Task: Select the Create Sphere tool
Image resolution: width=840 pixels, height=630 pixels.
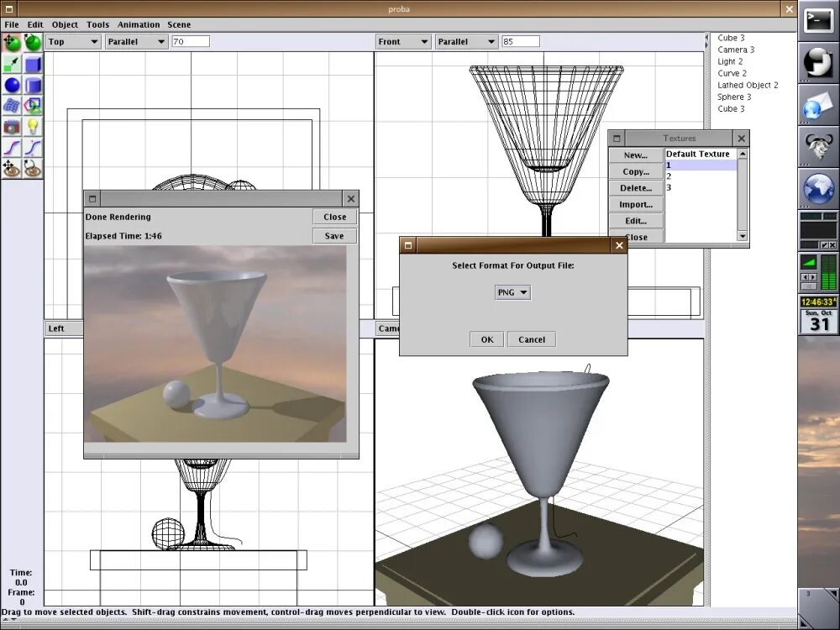Action: [12, 85]
